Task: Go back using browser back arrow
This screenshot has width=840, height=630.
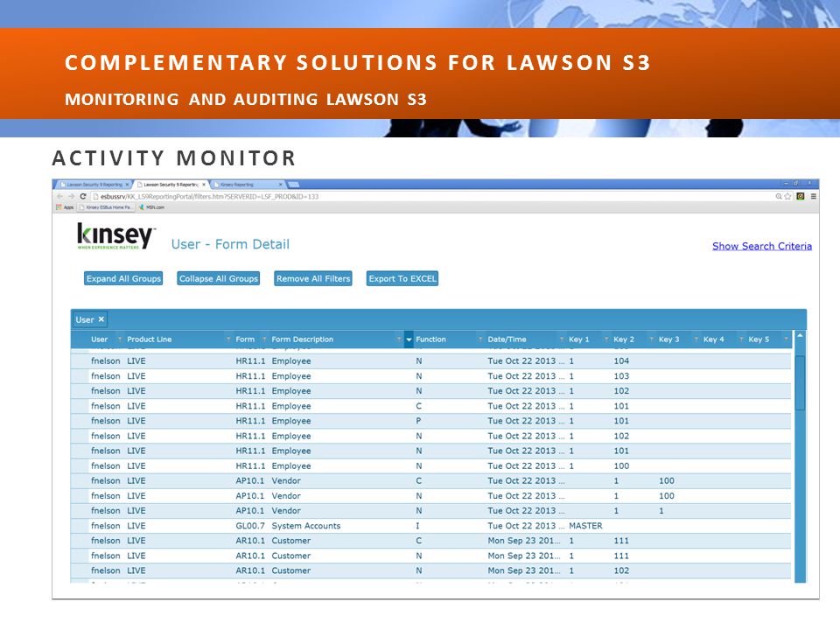Action: tap(60, 197)
